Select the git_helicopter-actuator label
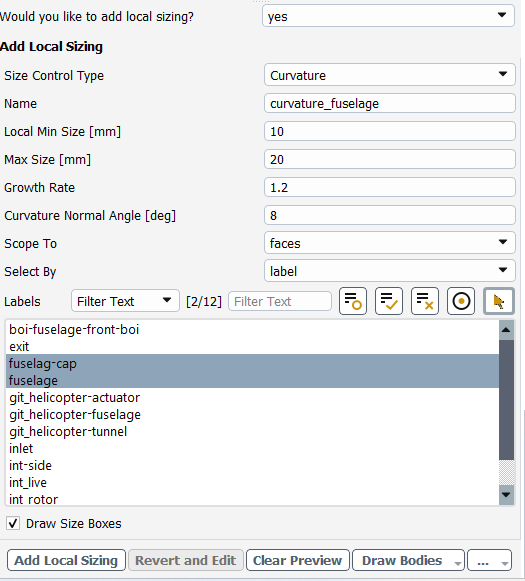525x581 pixels. (74, 398)
